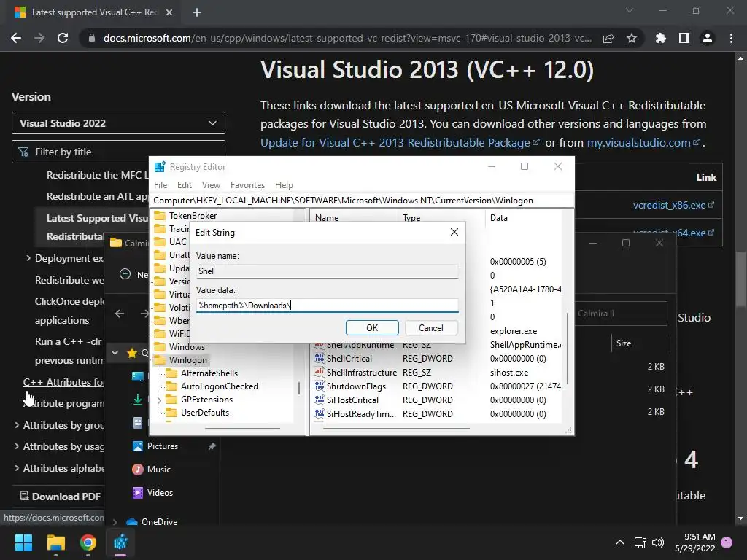Select the ShellInfrastructure string value icon

(x=320, y=372)
